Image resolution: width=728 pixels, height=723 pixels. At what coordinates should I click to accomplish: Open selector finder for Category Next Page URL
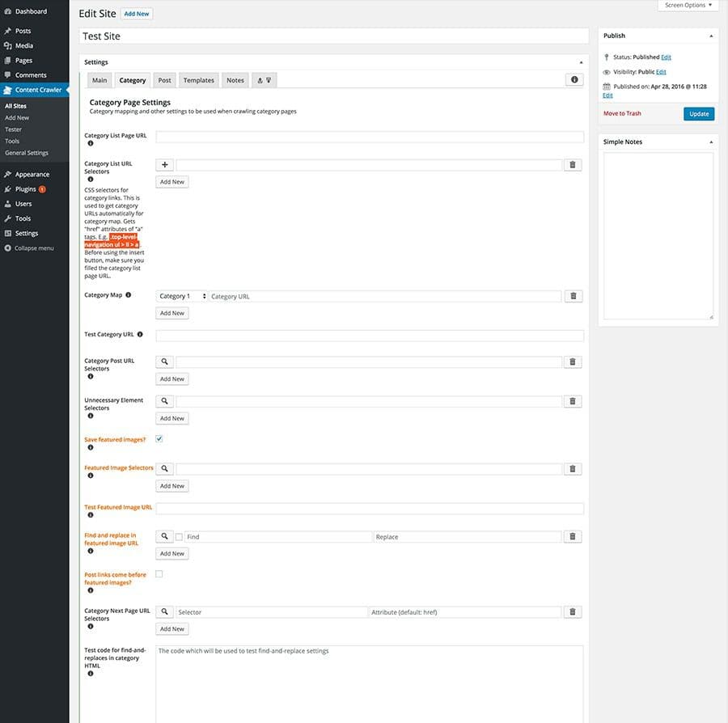click(164, 611)
